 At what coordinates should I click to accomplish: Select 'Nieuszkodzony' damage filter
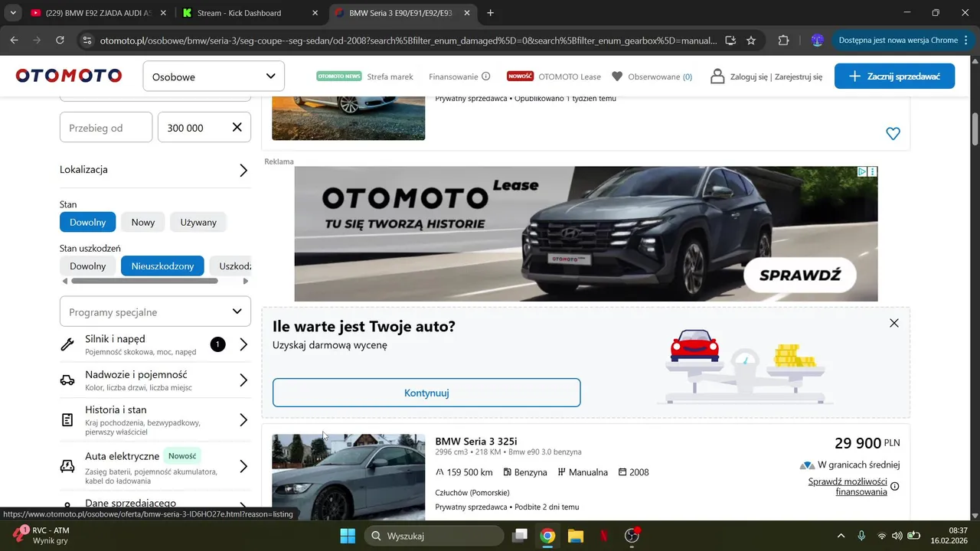point(162,266)
